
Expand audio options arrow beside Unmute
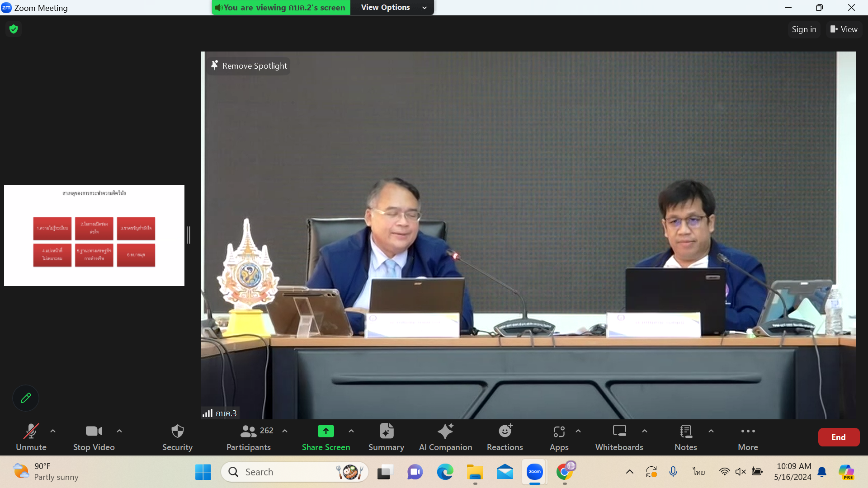point(53,431)
